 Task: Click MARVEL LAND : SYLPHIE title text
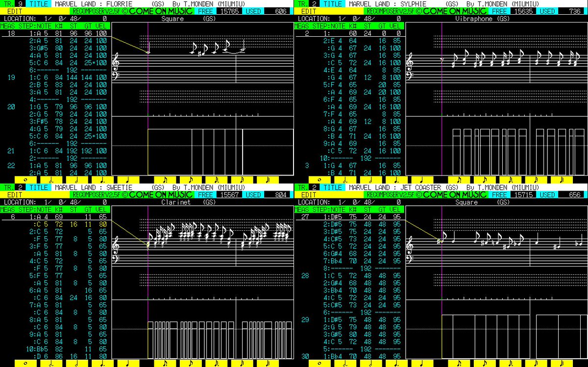(388, 3)
